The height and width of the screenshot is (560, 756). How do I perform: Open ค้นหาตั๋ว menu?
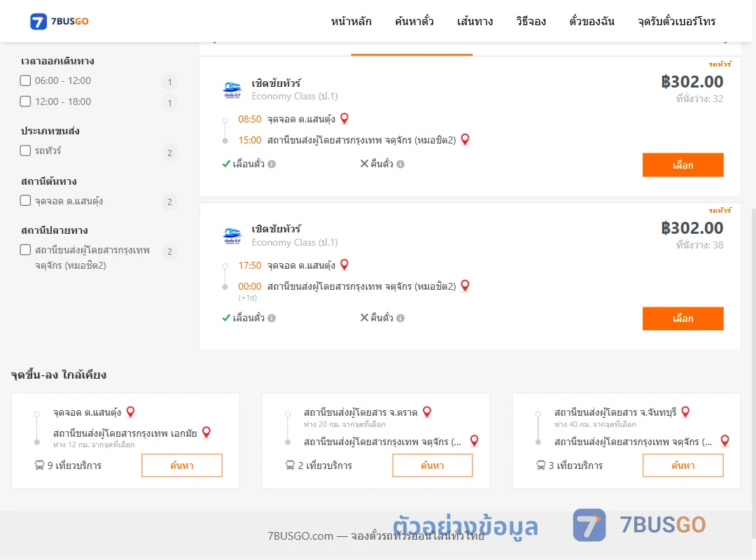tap(414, 21)
